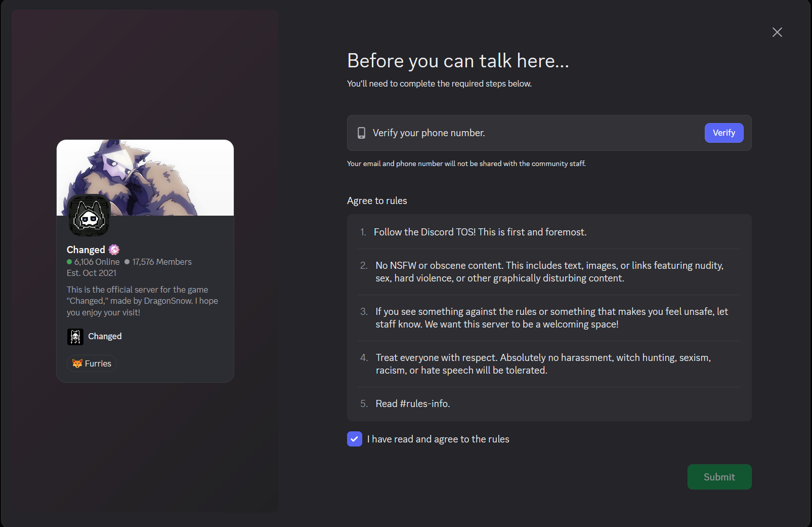
Task: Select the Furries tag chip
Action: point(92,363)
